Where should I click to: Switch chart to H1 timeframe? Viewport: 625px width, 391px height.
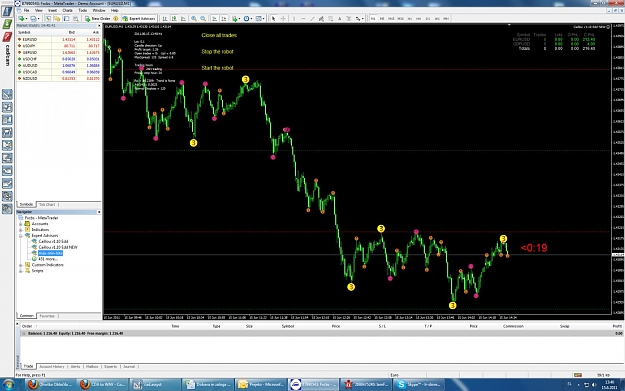pos(409,18)
